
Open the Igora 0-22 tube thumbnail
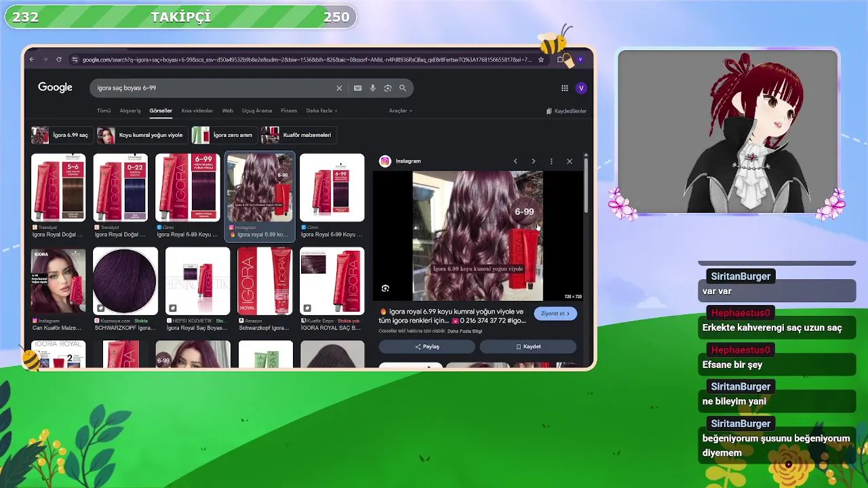pyautogui.click(x=121, y=188)
